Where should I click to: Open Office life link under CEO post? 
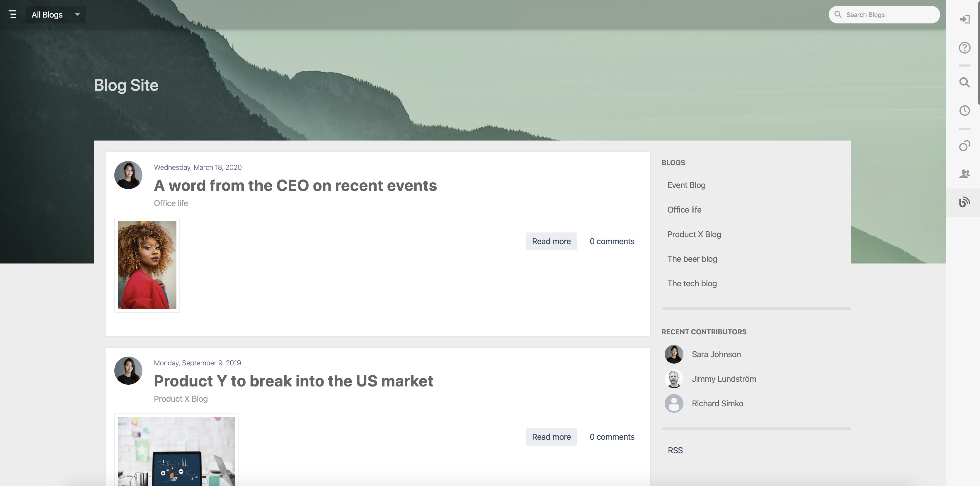tap(171, 203)
